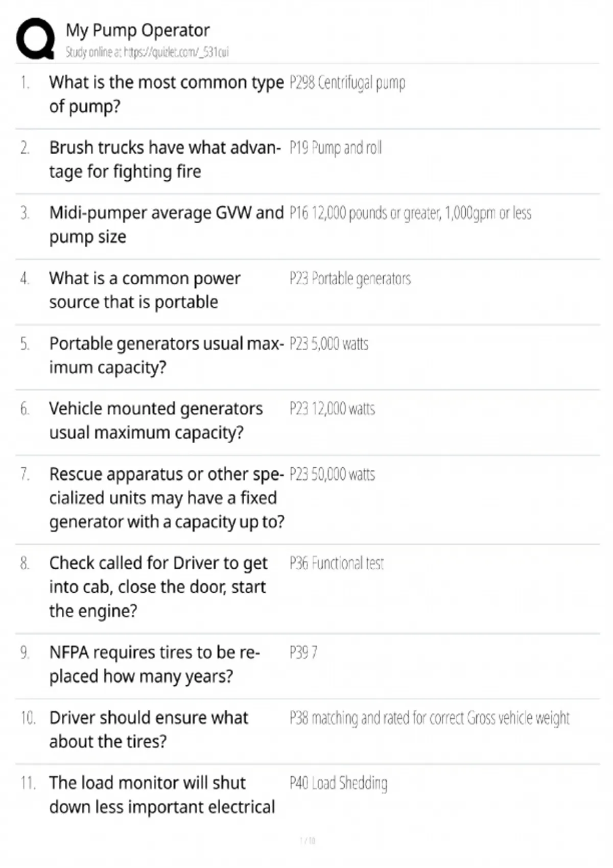Image resolution: width=613 pixels, height=868 pixels.
Task: Click the 'P23 5,000 watts' answer
Action: (x=329, y=344)
